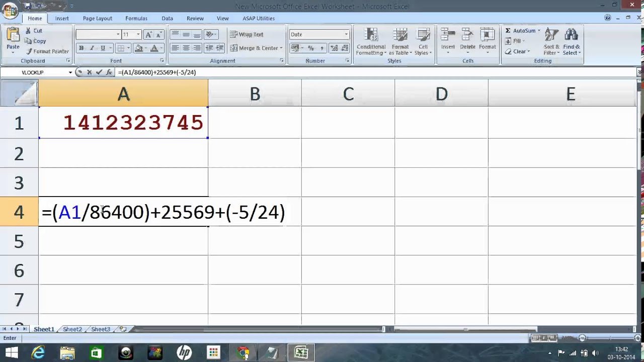Open Insert Function fx dialog
Image resolution: width=644 pixels, height=362 pixels.
109,72
